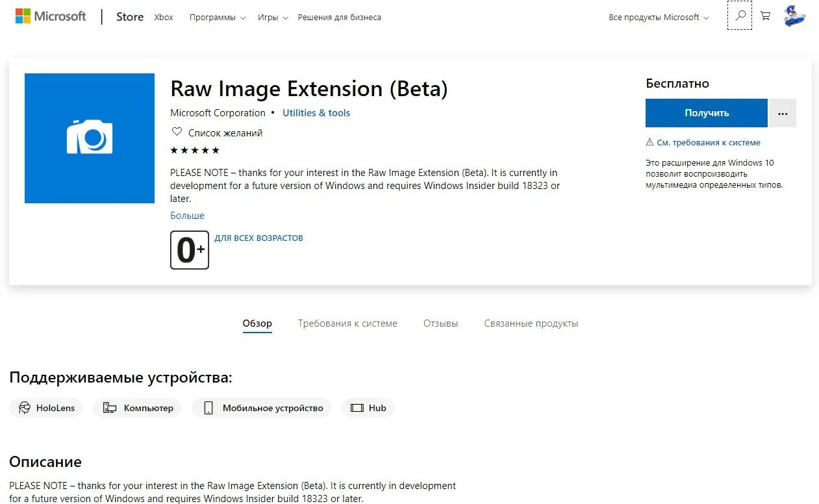Click the warning icon beside system requirements

point(649,142)
